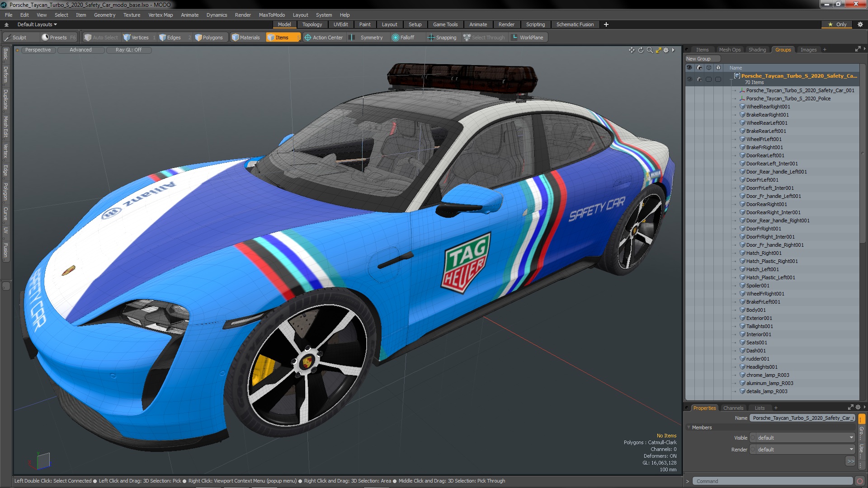The image size is (868, 488).
Task: Click the locator icon of Porsche_Taycan_Turbo_S_2020_Police
Action: pyautogui.click(x=742, y=99)
